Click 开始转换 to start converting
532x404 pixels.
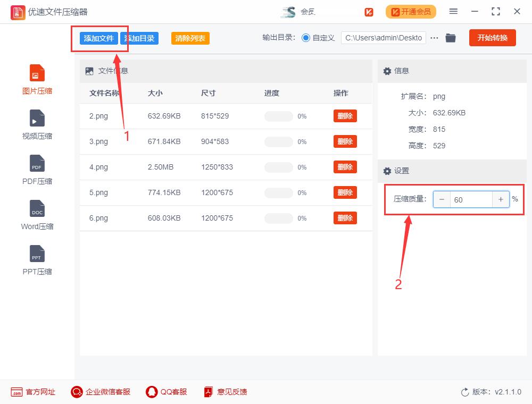(x=492, y=38)
